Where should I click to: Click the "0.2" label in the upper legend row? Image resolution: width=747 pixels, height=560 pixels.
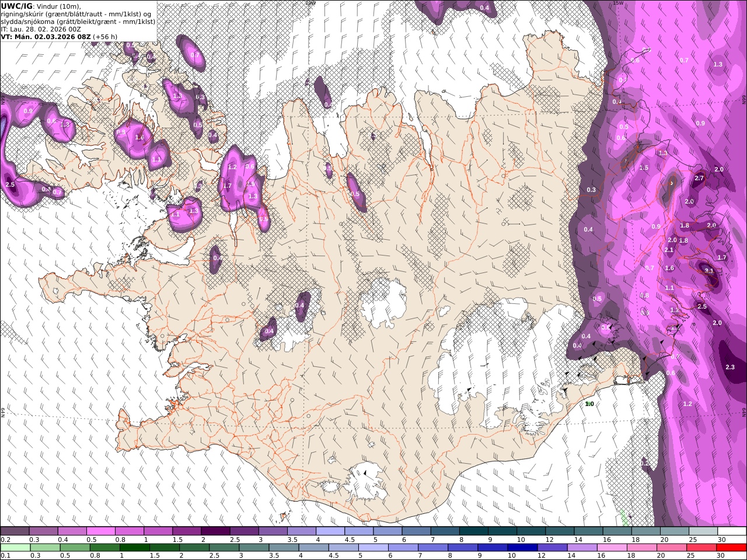click(x=6, y=540)
